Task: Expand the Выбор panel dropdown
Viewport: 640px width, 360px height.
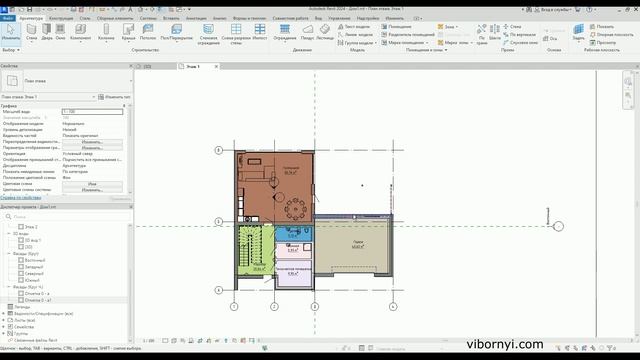Action: coord(11,50)
